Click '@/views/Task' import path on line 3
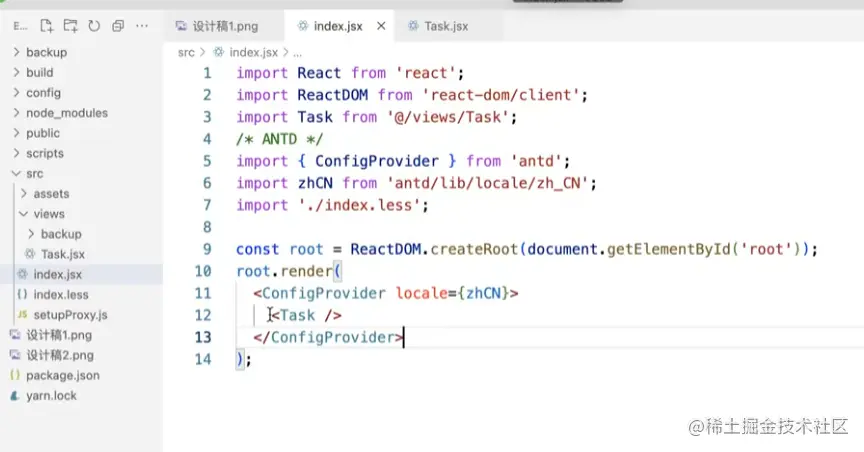The width and height of the screenshot is (864, 452). pos(448,117)
